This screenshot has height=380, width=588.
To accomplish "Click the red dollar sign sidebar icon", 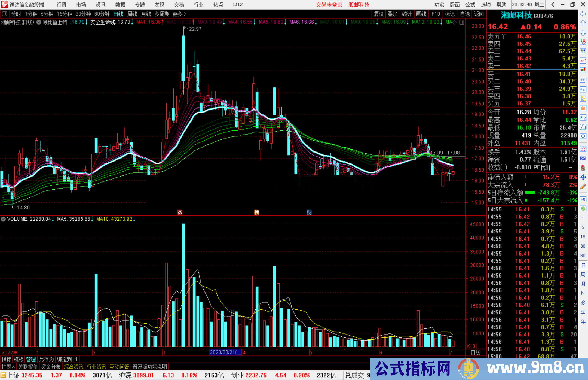I will [x=583, y=168].
